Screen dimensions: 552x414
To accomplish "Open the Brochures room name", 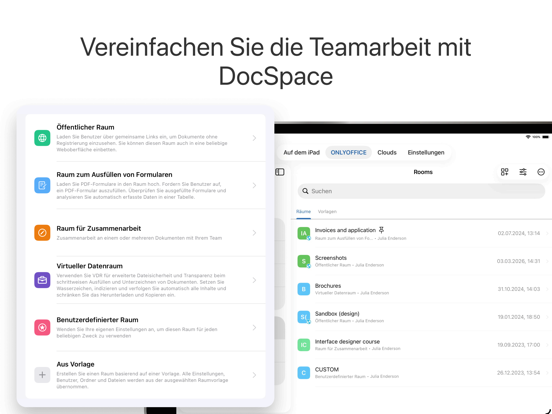I will pyautogui.click(x=328, y=286).
